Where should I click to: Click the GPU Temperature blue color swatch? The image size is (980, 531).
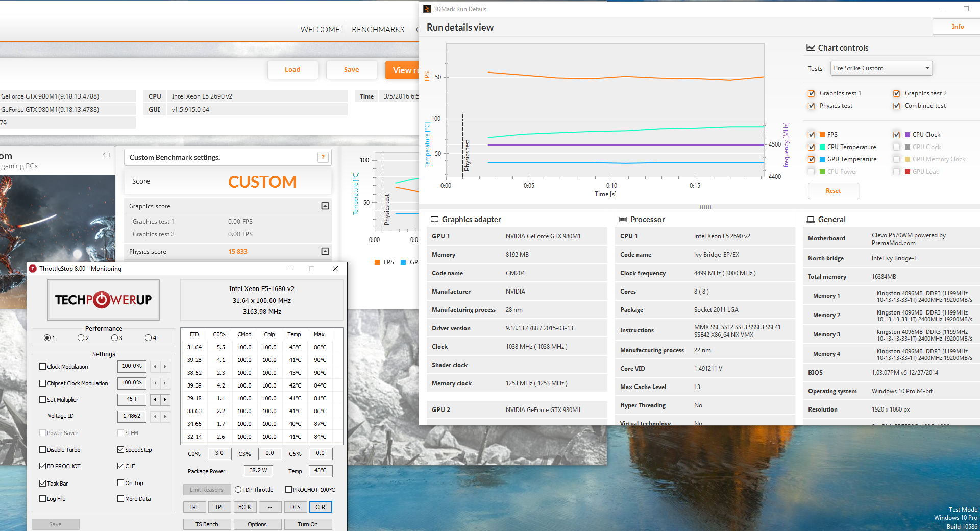pos(822,159)
